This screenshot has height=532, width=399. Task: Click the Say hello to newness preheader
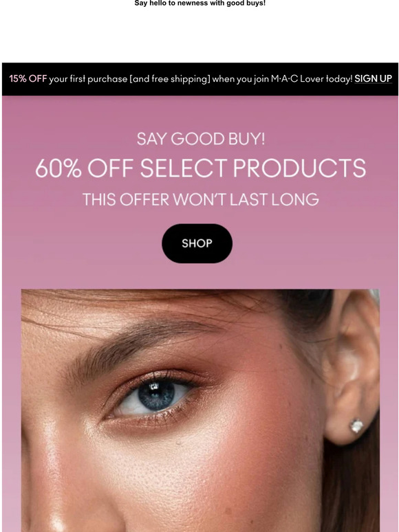pyautogui.click(x=200, y=3)
